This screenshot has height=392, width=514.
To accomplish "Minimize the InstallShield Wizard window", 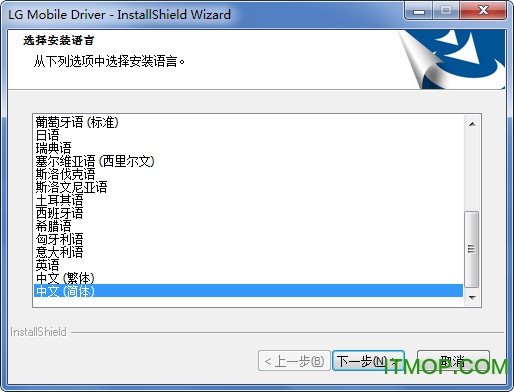I will (418, 12).
